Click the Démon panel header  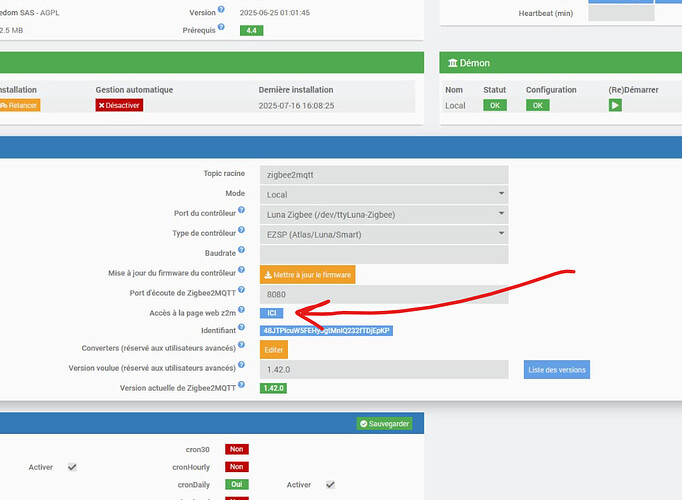(561, 63)
